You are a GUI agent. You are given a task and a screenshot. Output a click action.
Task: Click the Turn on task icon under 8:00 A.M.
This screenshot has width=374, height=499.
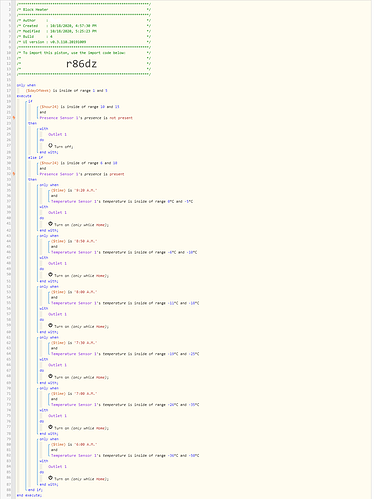coord(50,326)
